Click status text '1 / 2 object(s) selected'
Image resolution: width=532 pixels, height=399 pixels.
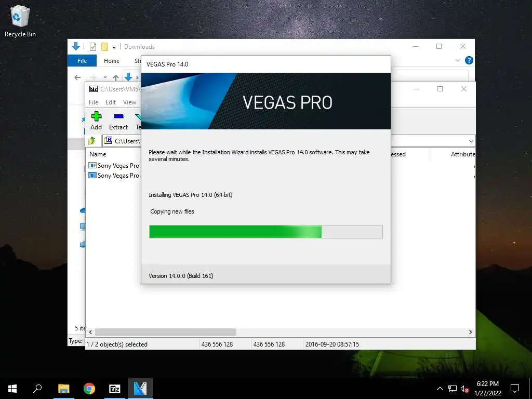click(117, 344)
